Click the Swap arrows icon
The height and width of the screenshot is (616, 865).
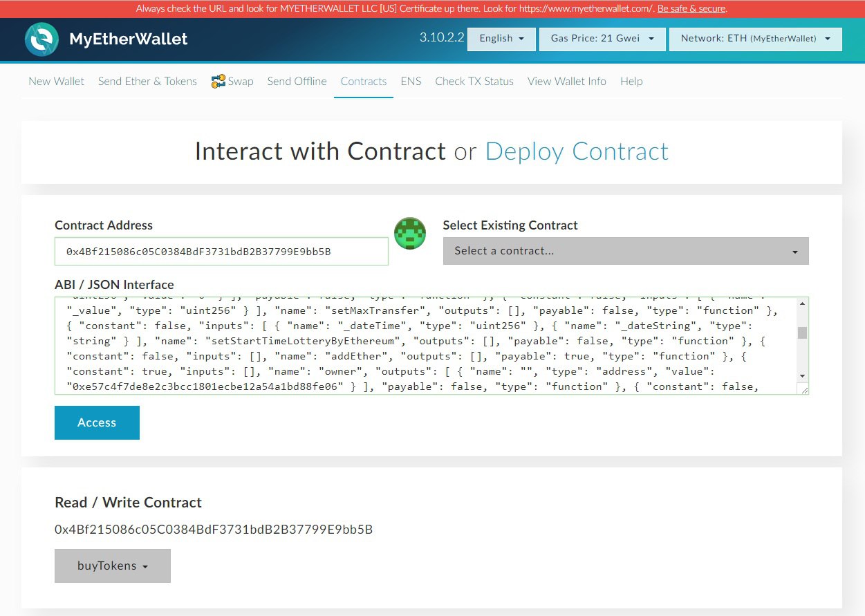click(218, 82)
